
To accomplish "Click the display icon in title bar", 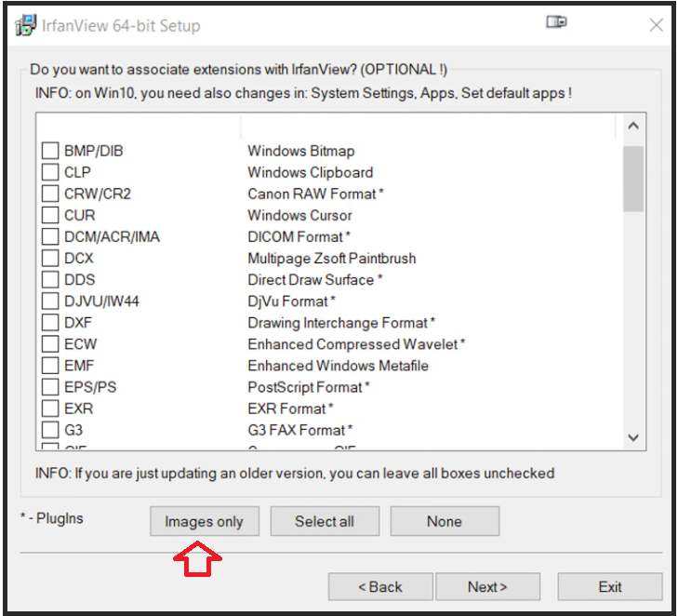I will (x=556, y=23).
